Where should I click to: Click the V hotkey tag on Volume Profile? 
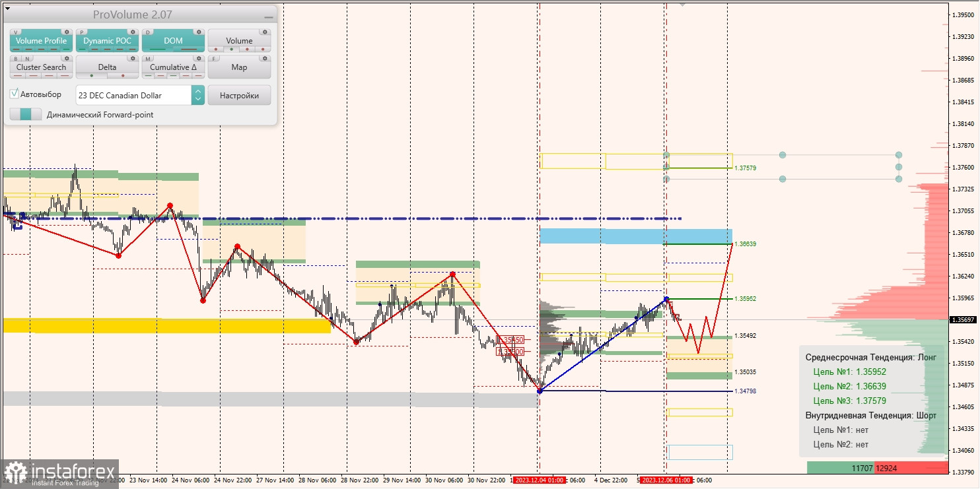pos(16,32)
